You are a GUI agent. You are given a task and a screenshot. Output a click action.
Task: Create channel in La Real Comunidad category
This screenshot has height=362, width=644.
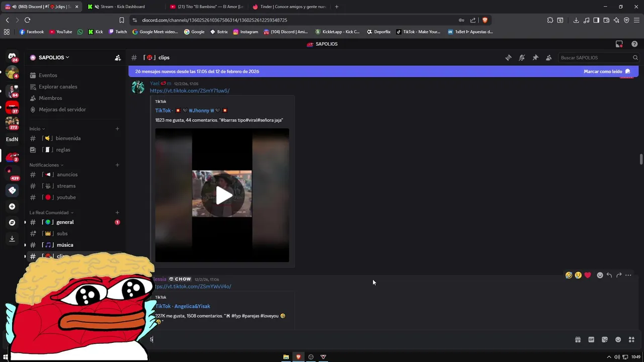117,213
